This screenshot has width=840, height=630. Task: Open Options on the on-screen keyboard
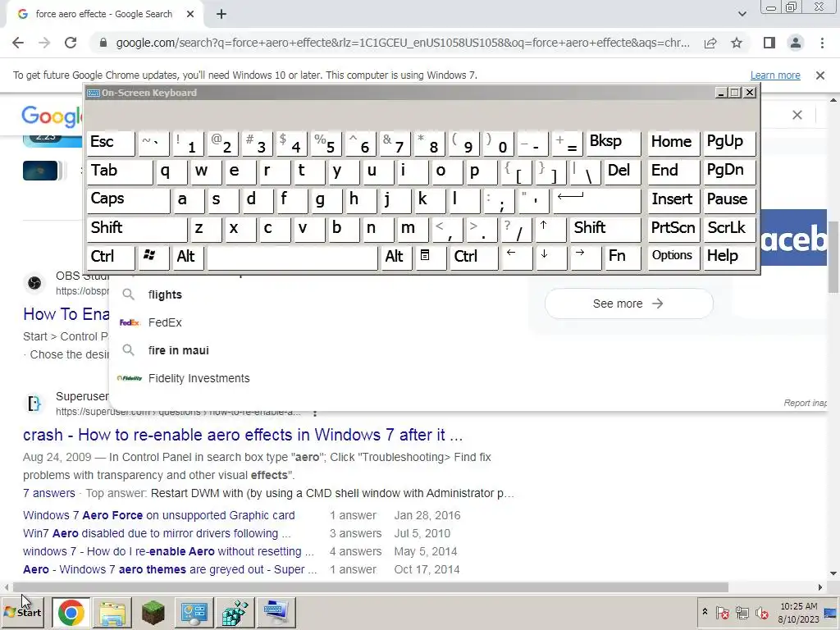click(673, 257)
